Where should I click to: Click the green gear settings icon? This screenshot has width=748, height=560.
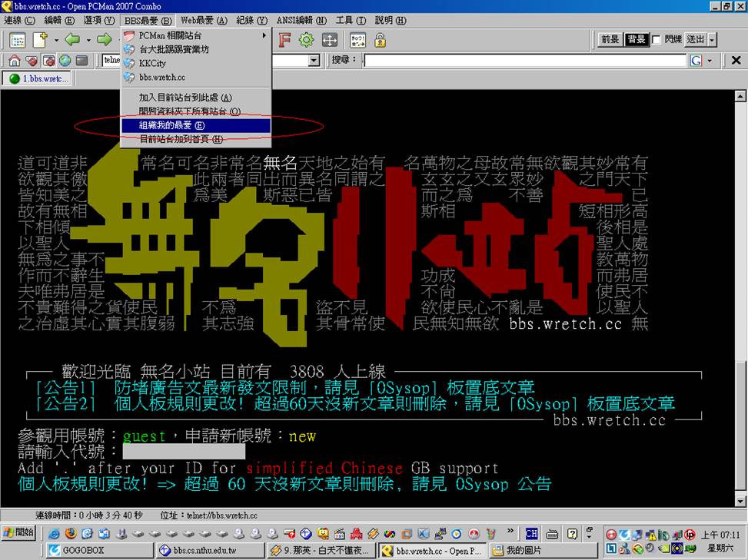click(x=307, y=39)
